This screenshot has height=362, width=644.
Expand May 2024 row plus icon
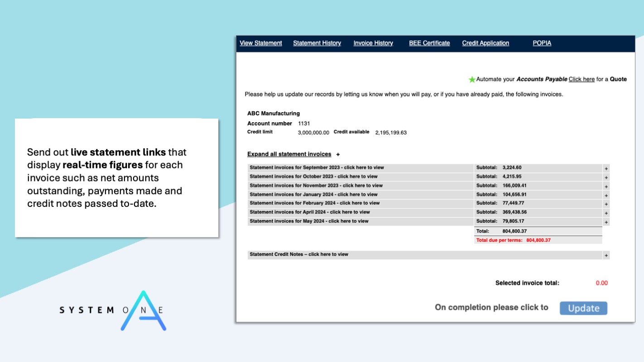click(606, 222)
